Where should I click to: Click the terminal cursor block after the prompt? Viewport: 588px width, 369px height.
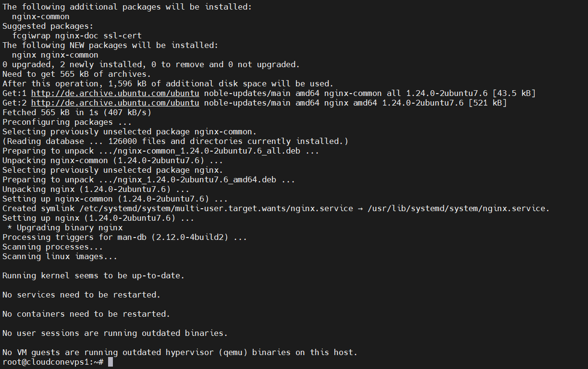(x=110, y=362)
